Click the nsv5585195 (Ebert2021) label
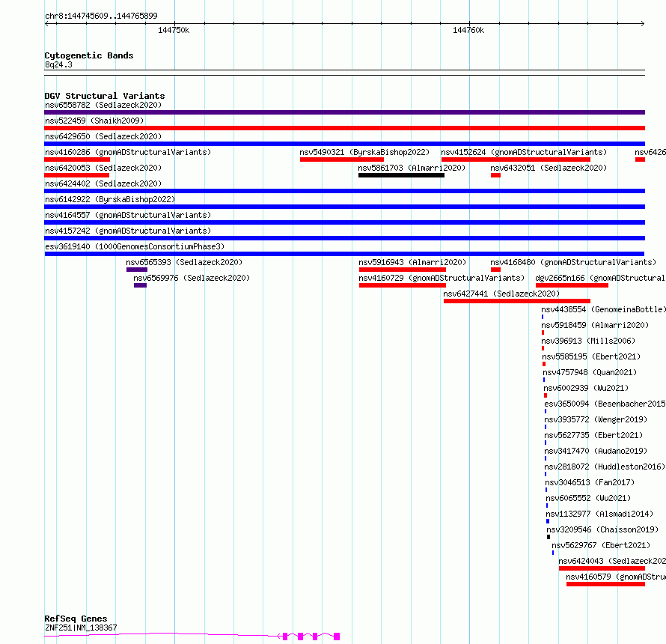This screenshot has height=644, width=666. [x=591, y=356]
